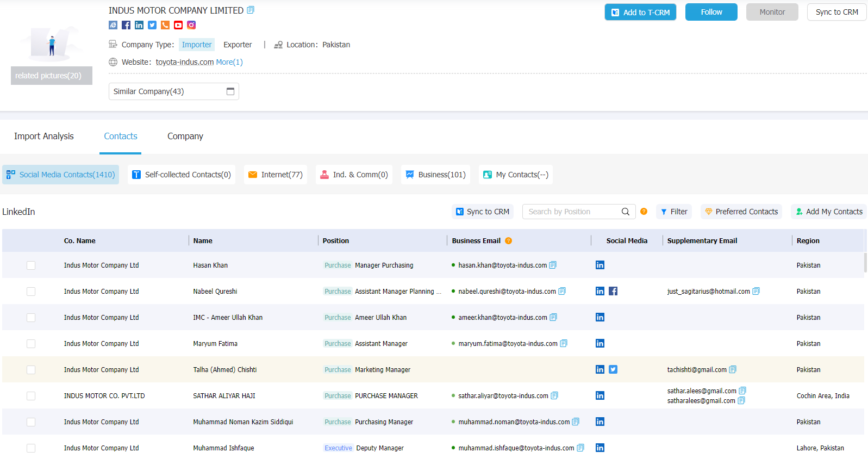The height and width of the screenshot is (458, 868).
Task: Expand the Similar Company(43) dropdown
Action: [174, 91]
